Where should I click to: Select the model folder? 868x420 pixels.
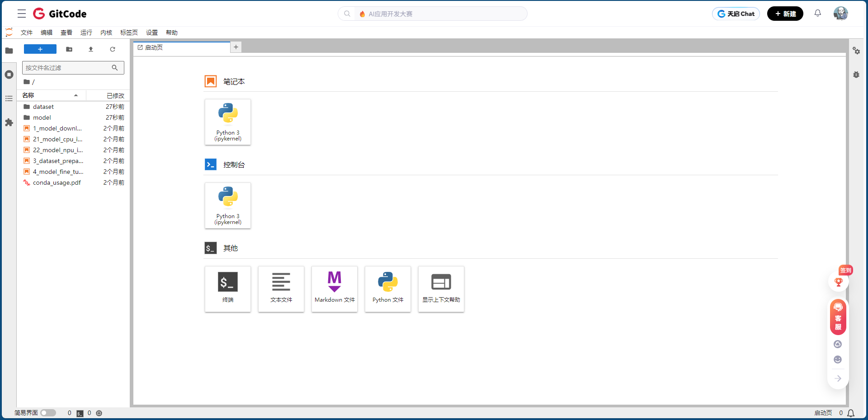tap(74, 117)
